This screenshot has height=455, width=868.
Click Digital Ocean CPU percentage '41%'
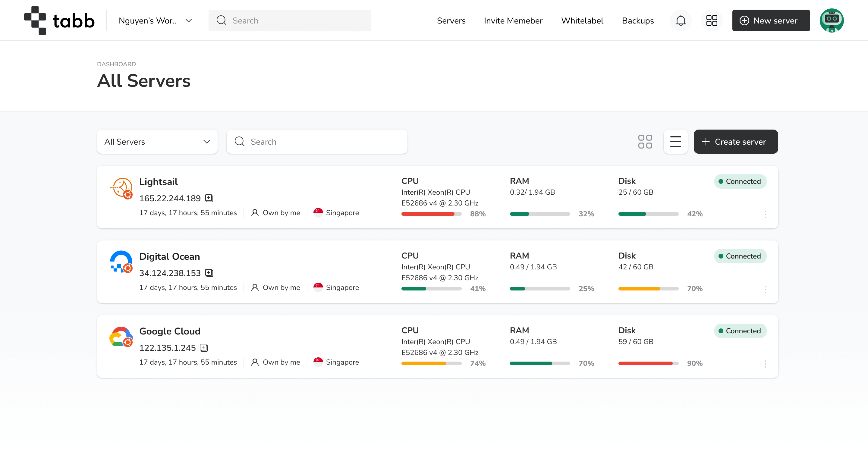pos(478,289)
